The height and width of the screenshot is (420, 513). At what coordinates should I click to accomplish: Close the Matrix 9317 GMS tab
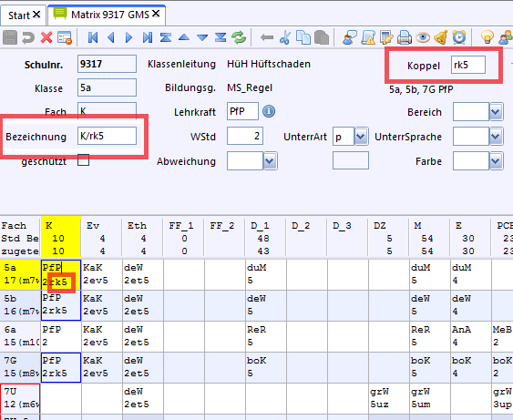[x=156, y=14]
